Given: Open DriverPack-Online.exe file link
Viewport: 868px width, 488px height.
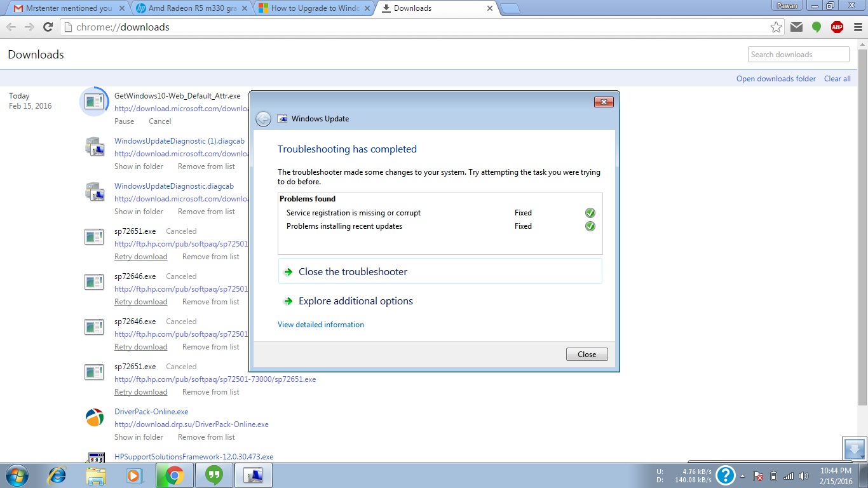Looking at the screenshot, I should click(151, 412).
